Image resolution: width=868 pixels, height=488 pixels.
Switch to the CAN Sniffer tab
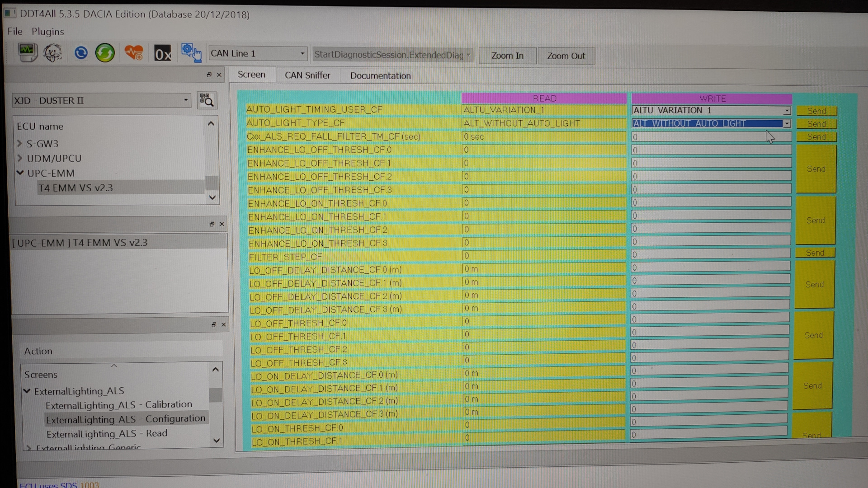[307, 75]
